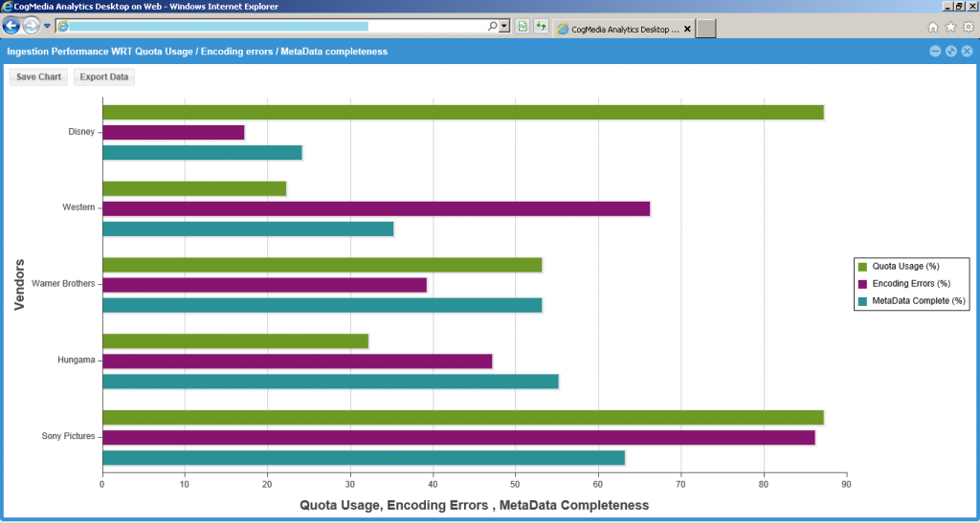Open Favorites star icon
This screenshot has width=980, height=524.
click(950, 27)
